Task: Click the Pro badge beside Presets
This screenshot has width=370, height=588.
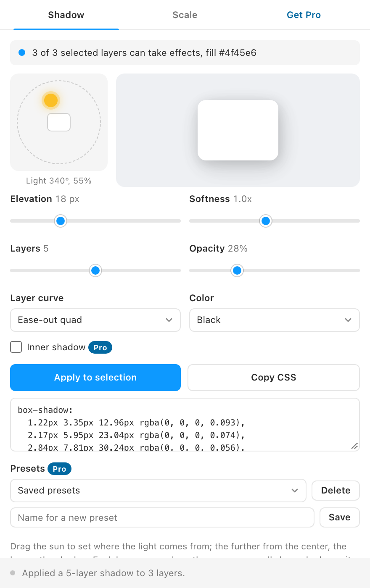Action: (59, 469)
